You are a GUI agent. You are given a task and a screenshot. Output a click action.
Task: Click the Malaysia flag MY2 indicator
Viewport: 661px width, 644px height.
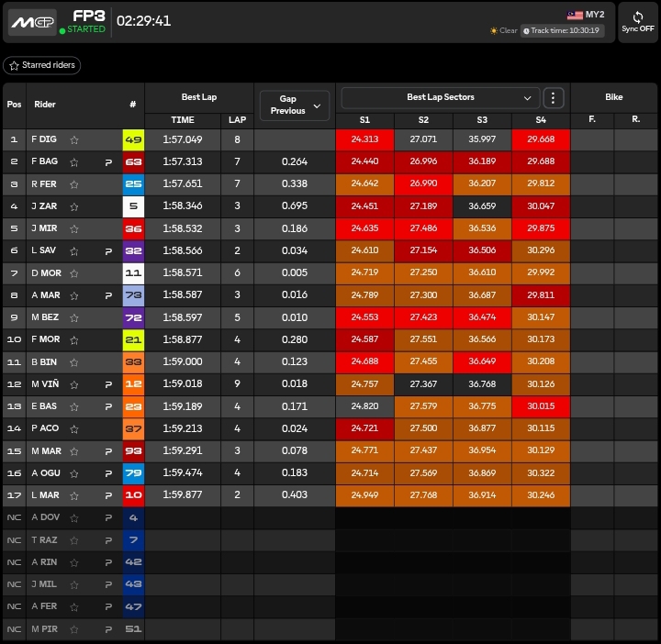click(586, 15)
